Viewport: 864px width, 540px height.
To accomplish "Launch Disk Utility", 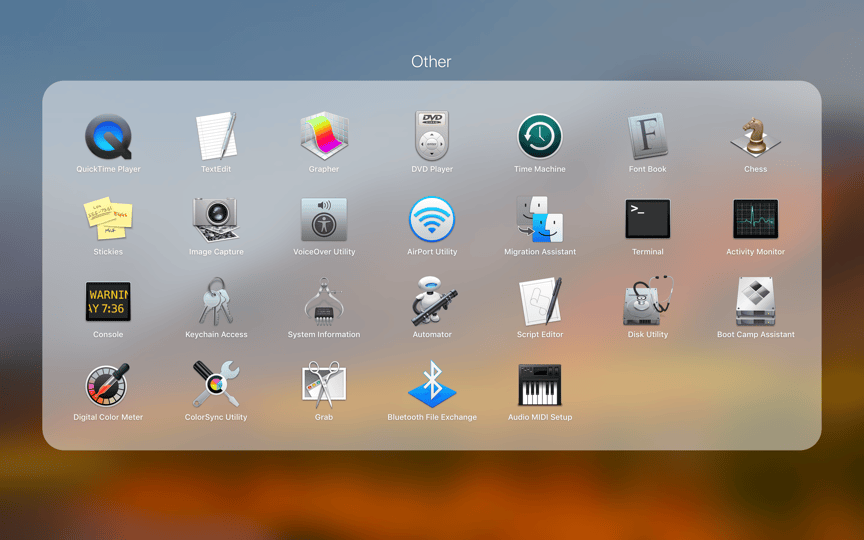I will click(647, 301).
